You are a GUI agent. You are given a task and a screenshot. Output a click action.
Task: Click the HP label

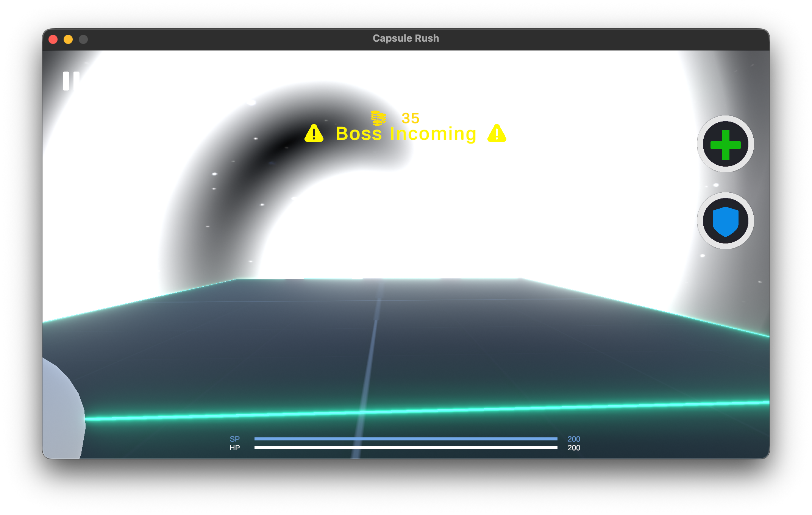(x=235, y=448)
